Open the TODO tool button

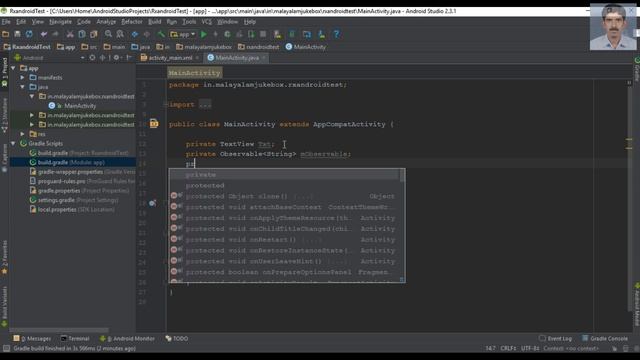(x=177, y=338)
